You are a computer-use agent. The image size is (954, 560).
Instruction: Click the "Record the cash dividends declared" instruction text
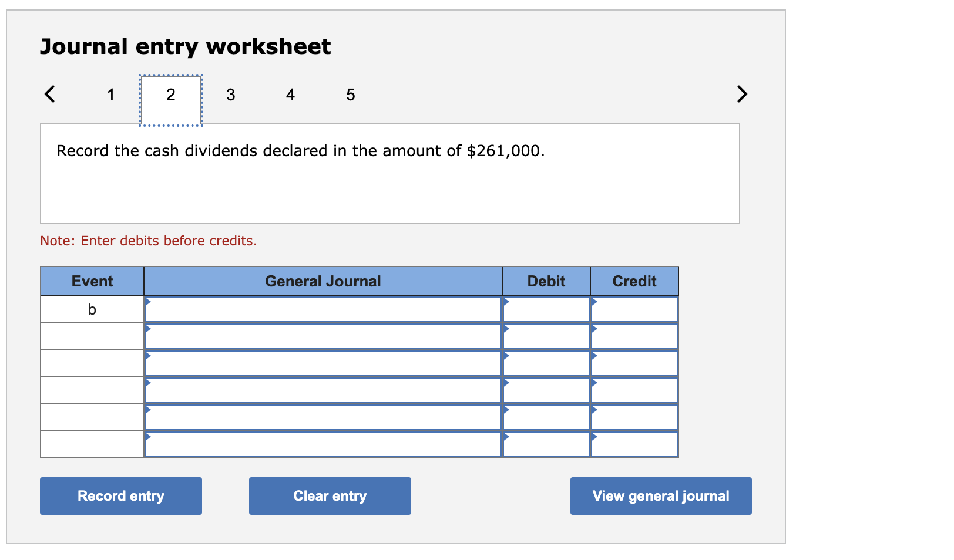pos(301,151)
